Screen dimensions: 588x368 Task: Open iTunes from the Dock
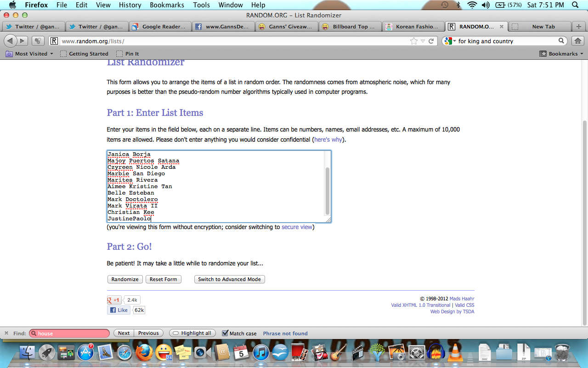260,353
